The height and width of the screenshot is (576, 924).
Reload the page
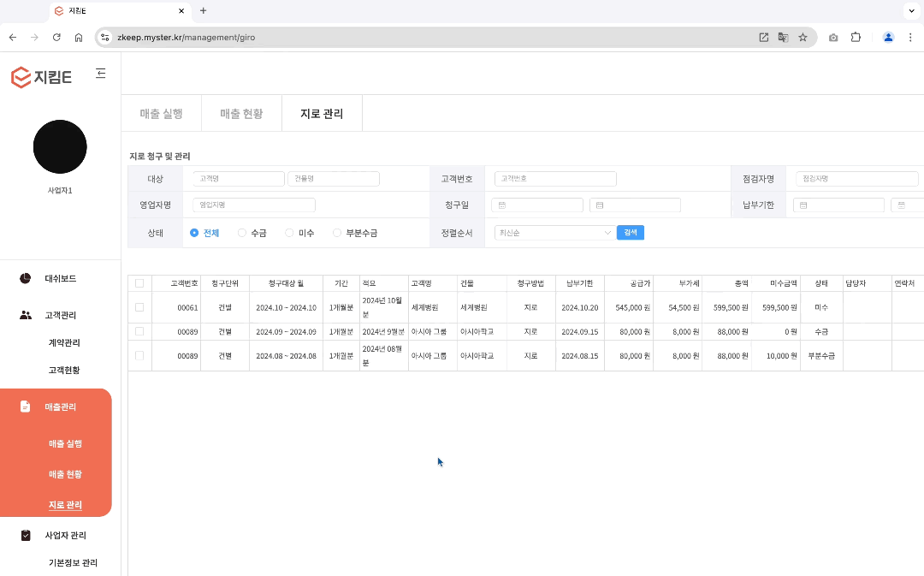[56, 38]
